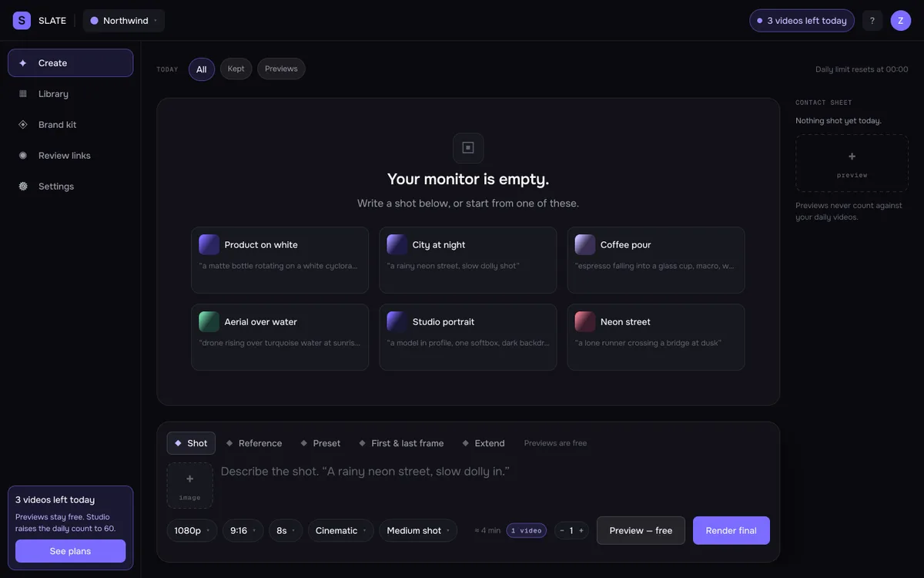Open the Cinematic style dropdown

(341, 530)
